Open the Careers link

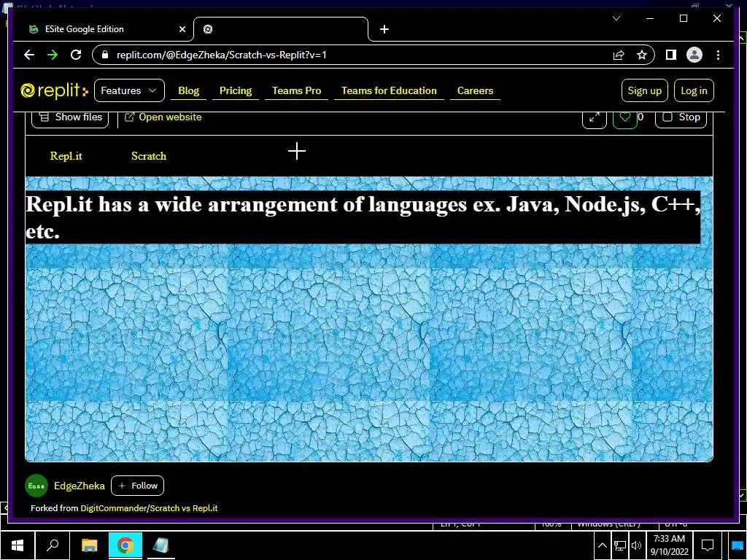coord(475,90)
